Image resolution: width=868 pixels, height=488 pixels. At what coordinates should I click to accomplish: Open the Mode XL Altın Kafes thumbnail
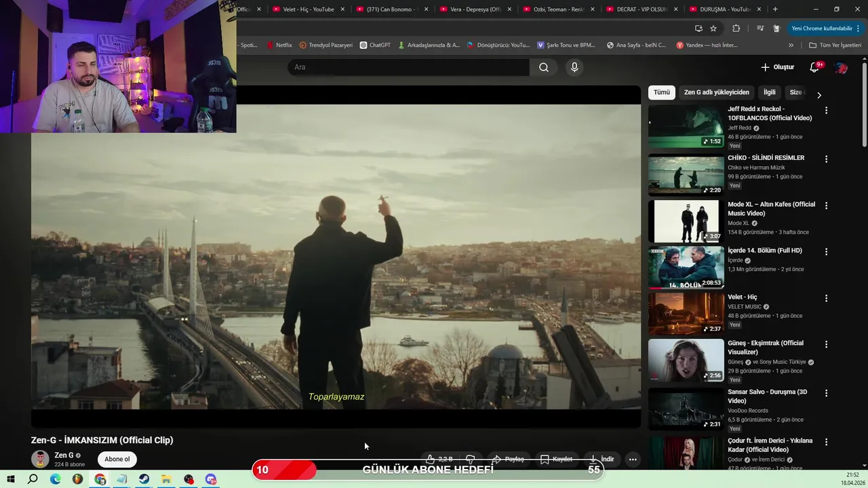pyautogui.click(x=686, y=221)
